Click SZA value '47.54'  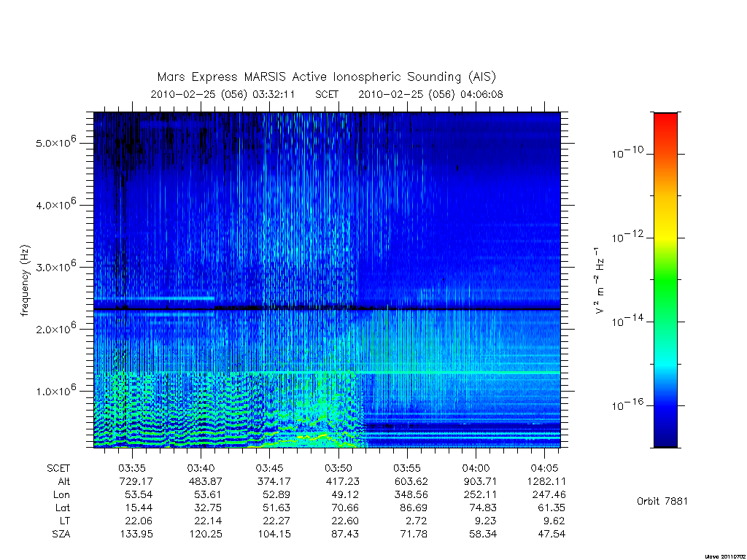pos(551,534)
